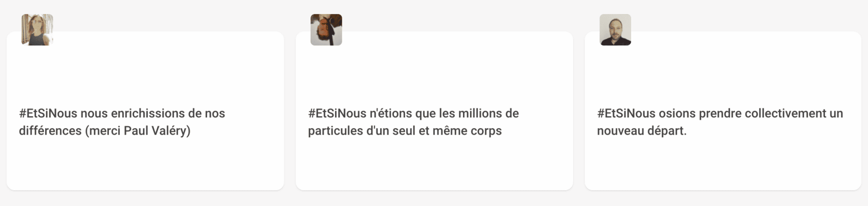
Task: Click 'n'étions que les millions de' text
Action: coord(444,113)
